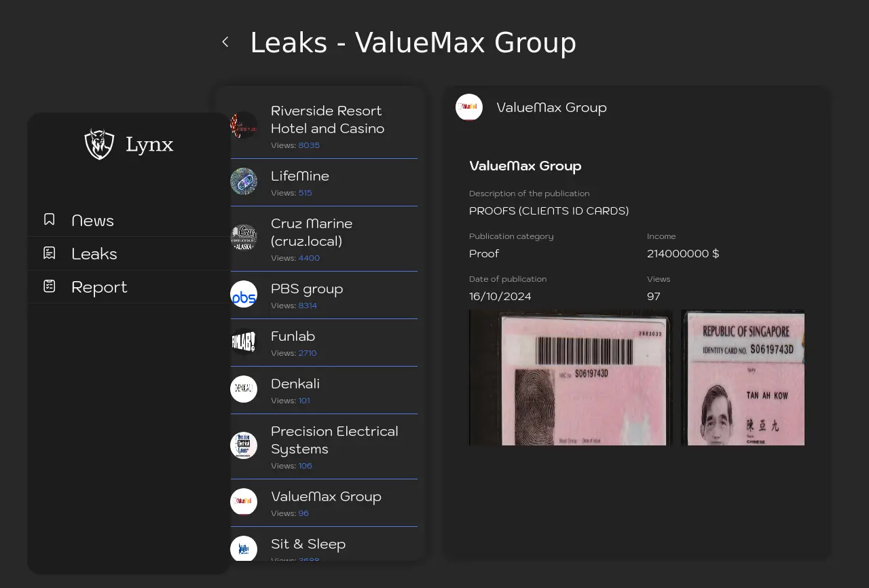Select the PBS group logo icon
The width and height of the screenshot is (869, 588).
[x=244, y=294]
